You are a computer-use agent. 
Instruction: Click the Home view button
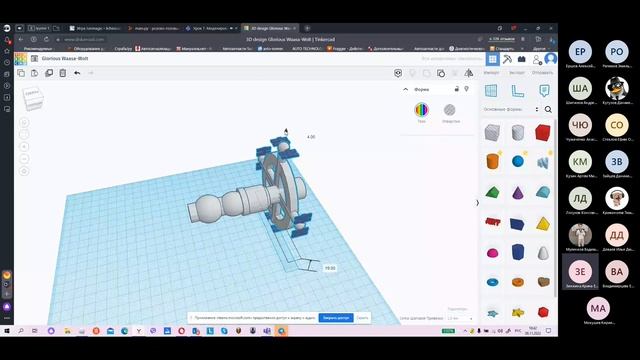point(24,122)
